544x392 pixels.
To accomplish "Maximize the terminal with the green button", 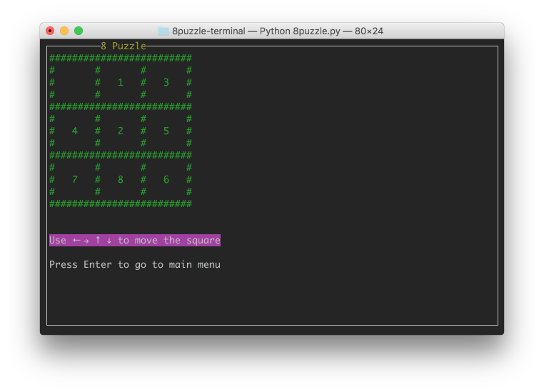I will pyautogui.click(x=79, y=31).
